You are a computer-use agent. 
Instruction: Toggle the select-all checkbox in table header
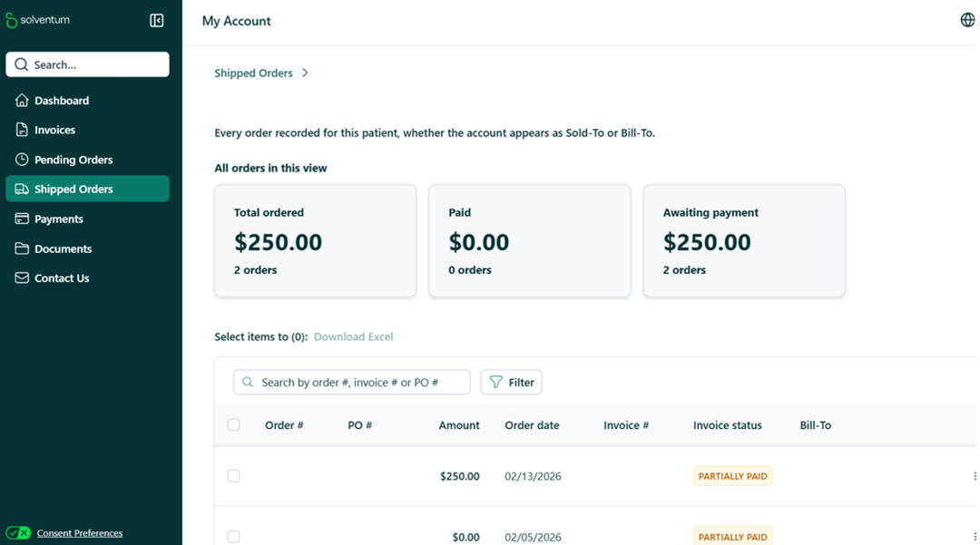(x=234, y=425)
